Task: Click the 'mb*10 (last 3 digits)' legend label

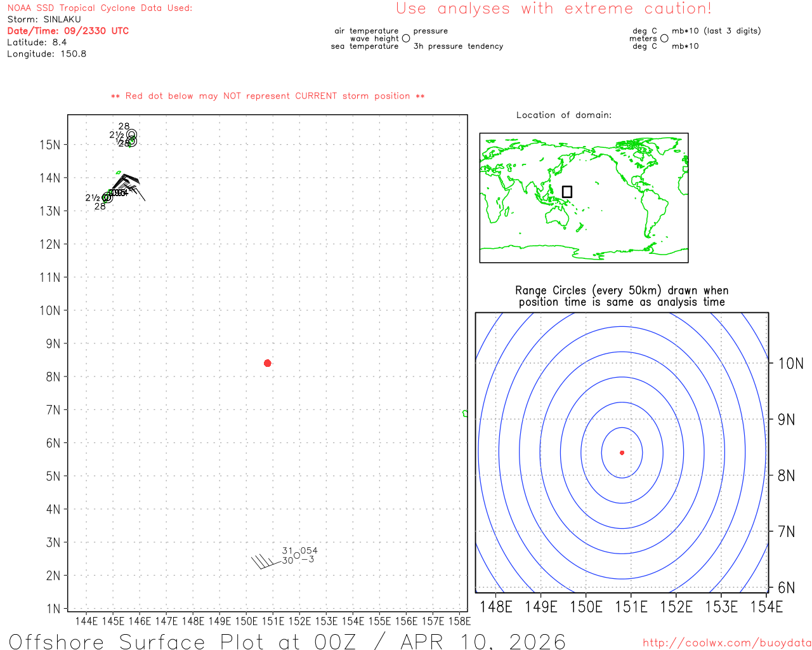Action: point(716,31)
